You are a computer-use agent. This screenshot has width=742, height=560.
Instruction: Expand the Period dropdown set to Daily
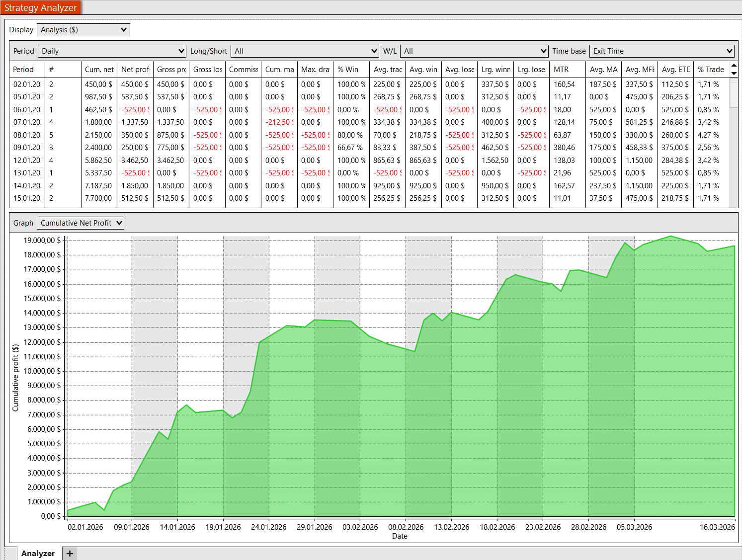tap(112, 51)
